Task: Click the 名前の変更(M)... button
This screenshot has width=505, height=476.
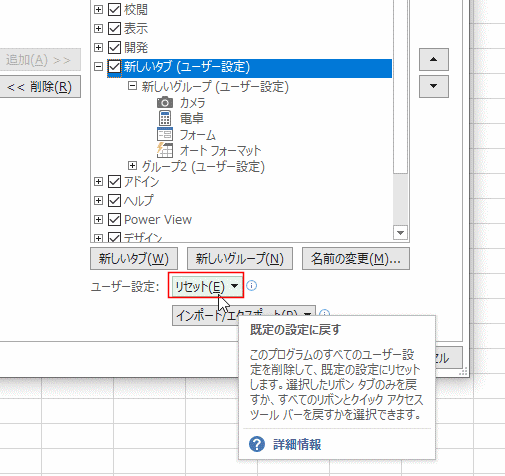Action: (356, 258)
